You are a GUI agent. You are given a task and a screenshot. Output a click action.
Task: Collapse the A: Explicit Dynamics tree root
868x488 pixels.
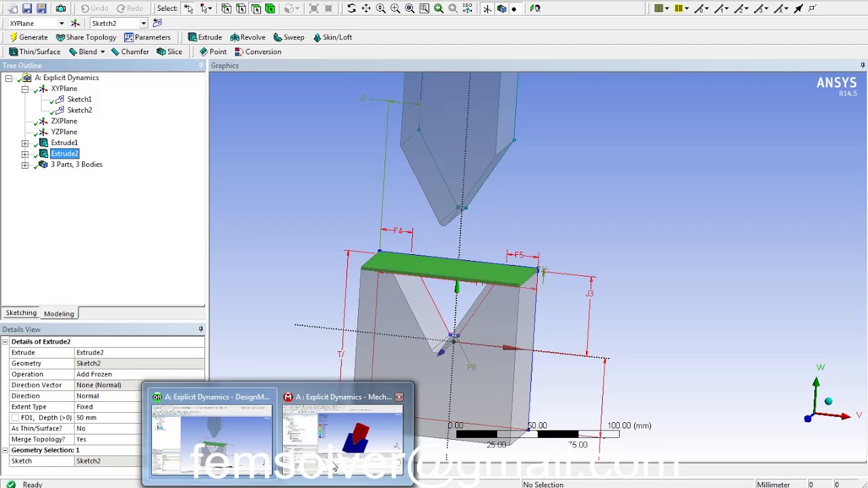coord(9,78)
